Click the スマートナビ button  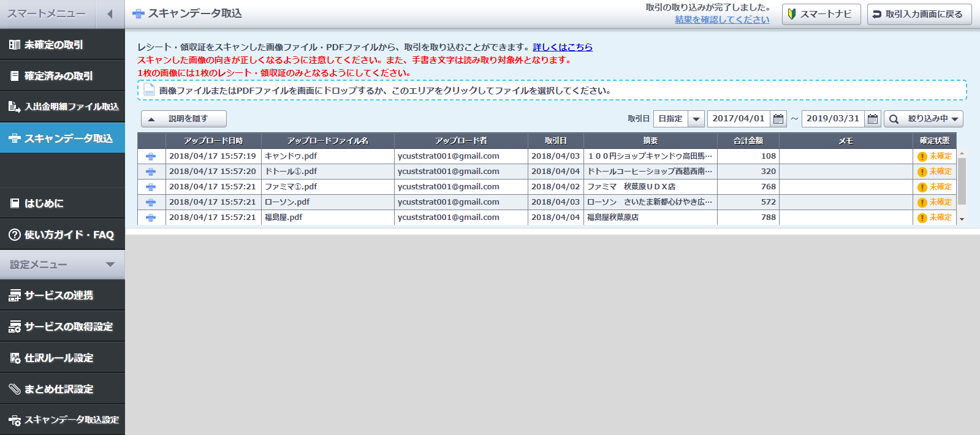tap(821, 14)
